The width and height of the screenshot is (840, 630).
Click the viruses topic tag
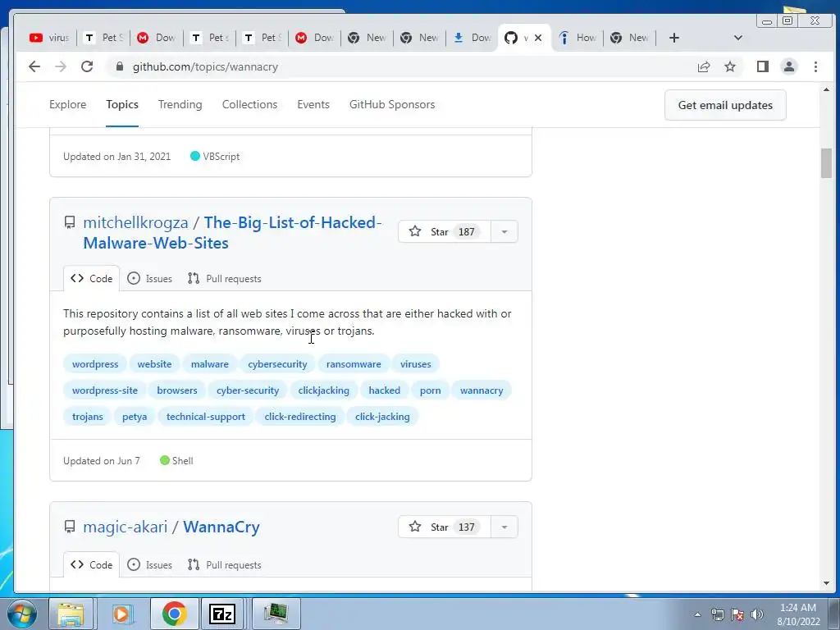415,363
